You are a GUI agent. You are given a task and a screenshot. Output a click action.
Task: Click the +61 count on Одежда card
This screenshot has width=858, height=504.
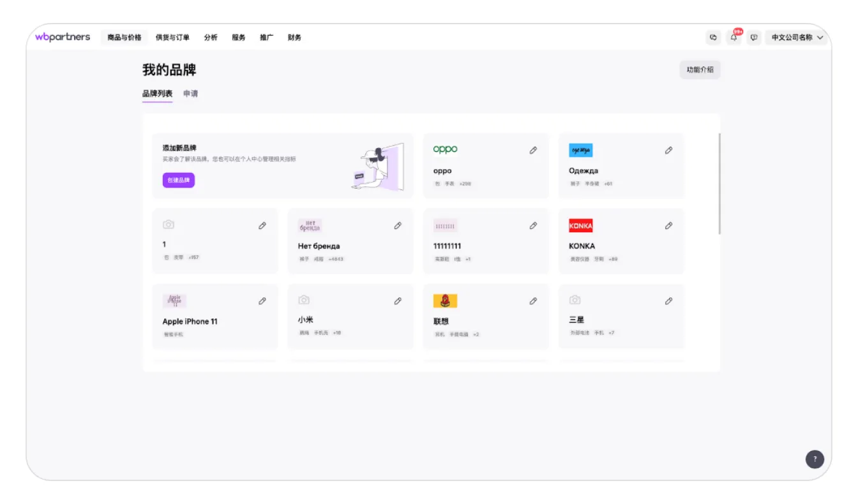coord(608,184)
